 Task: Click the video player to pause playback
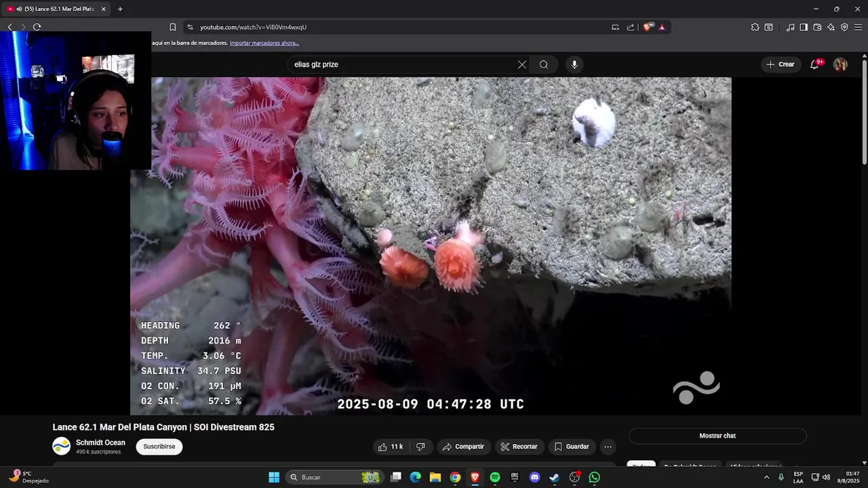coord(431,245)
